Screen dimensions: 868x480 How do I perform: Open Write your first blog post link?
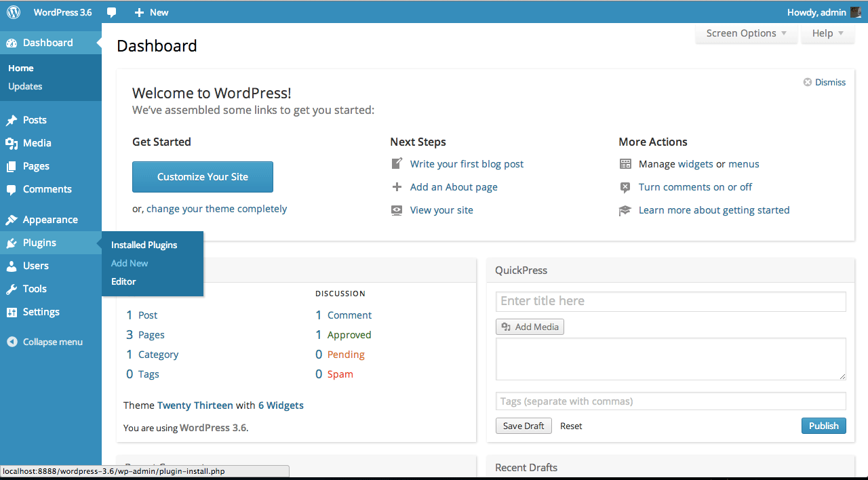pyautogui.click(x=467, y=164)
